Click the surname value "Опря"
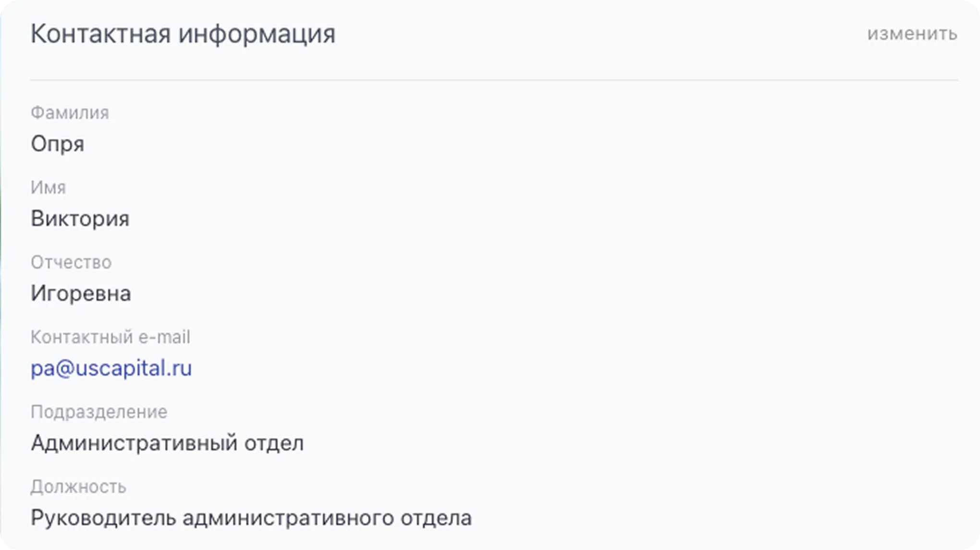Viewport: 980px width, 550px height. 58,144
